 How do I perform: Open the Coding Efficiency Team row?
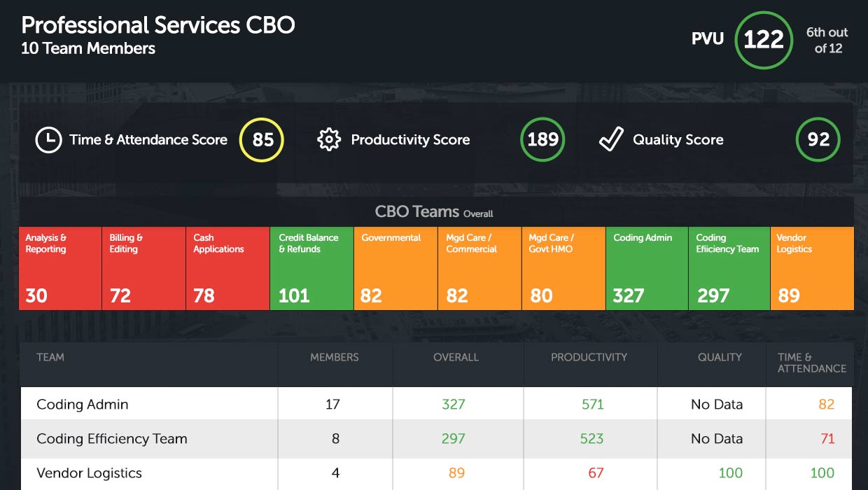coord(112,439)
